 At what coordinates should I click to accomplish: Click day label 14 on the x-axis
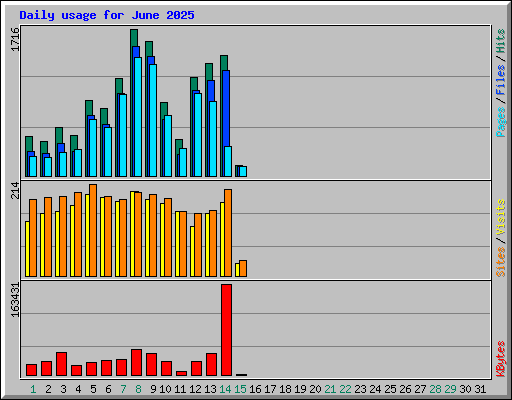click(225, 389)
